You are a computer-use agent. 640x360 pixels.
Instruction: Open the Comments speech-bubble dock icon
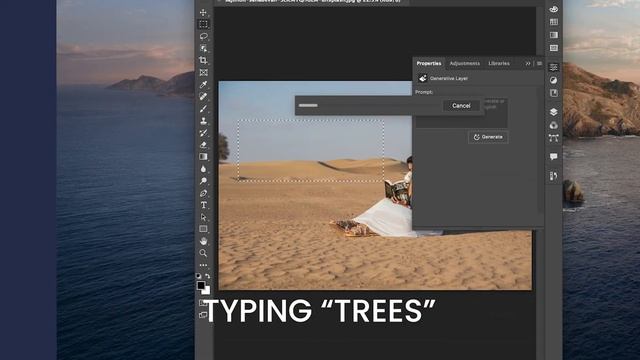[x=553, y=157]
